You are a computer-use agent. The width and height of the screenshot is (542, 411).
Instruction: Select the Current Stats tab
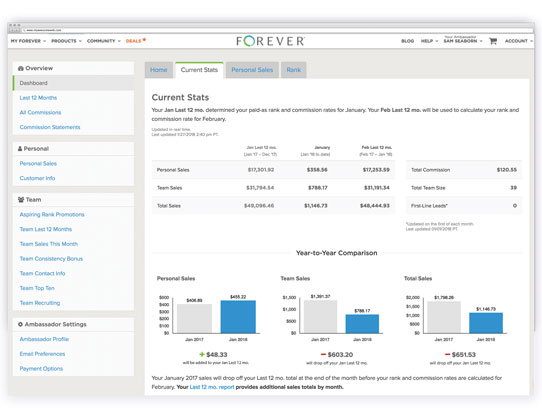coord(199,70)
